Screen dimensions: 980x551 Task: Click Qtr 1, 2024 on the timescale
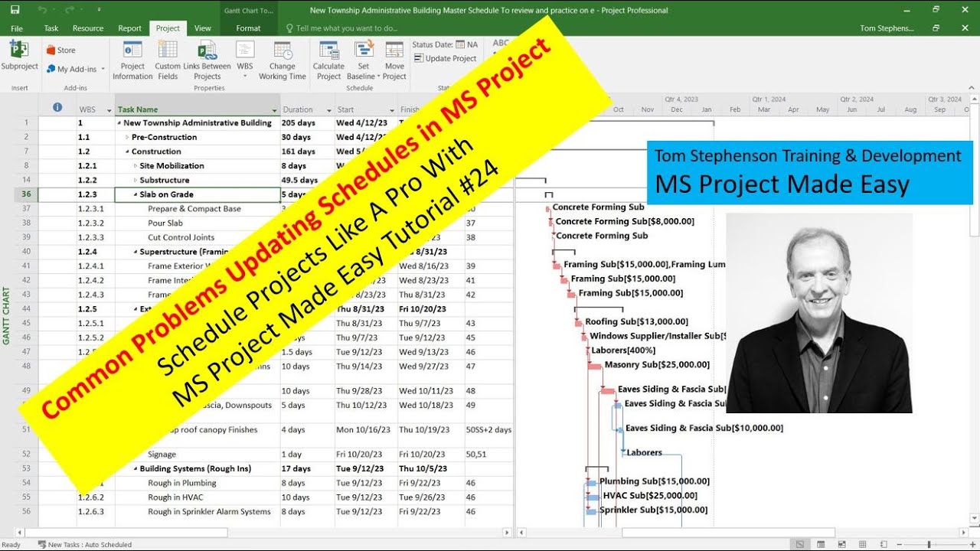(x=769, y=99)
